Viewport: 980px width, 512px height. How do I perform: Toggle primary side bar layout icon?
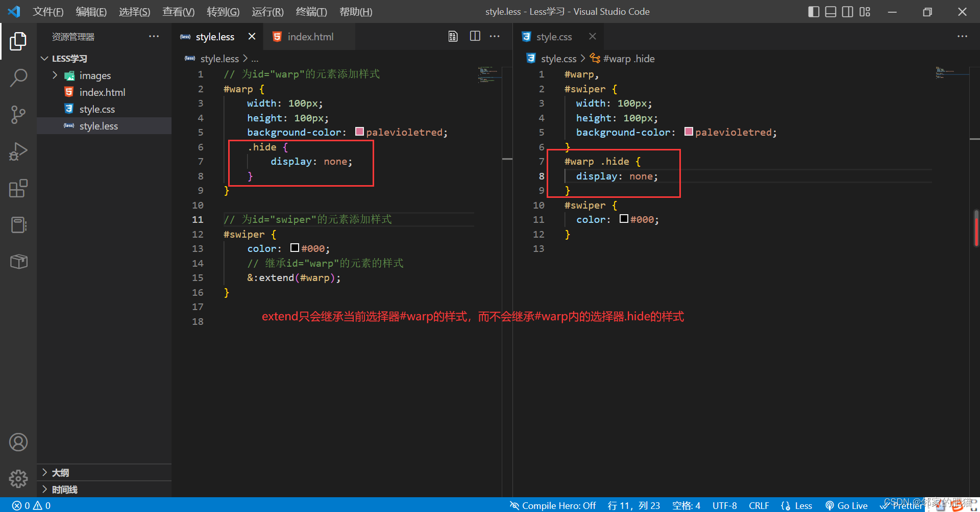pyautogui.click(x=814, y=12)
